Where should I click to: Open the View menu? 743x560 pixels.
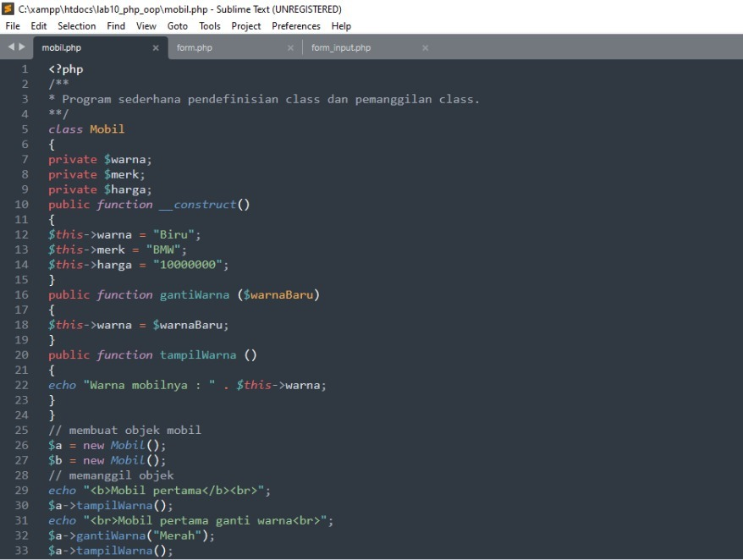pos(146,26)
